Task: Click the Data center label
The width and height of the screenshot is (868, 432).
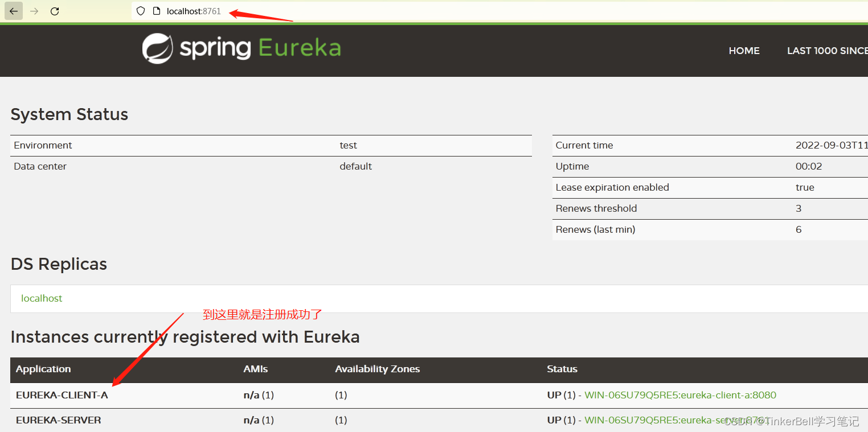Action: [40, 166]
